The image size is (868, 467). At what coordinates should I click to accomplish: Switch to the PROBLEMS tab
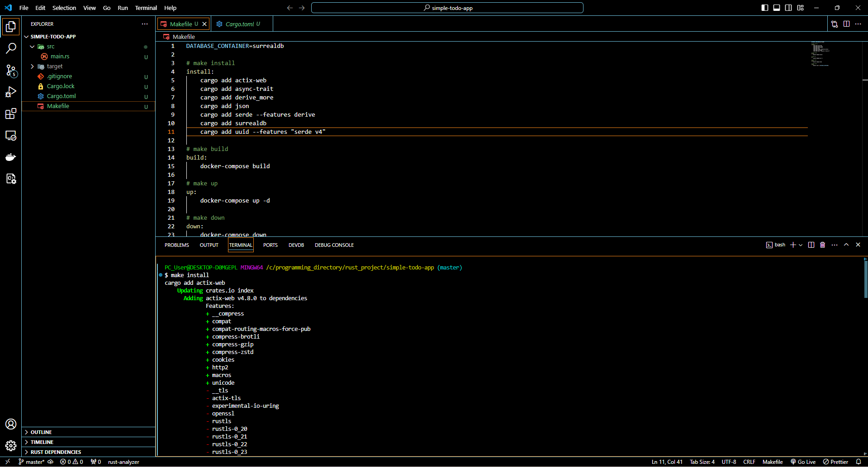pos(176,245)
